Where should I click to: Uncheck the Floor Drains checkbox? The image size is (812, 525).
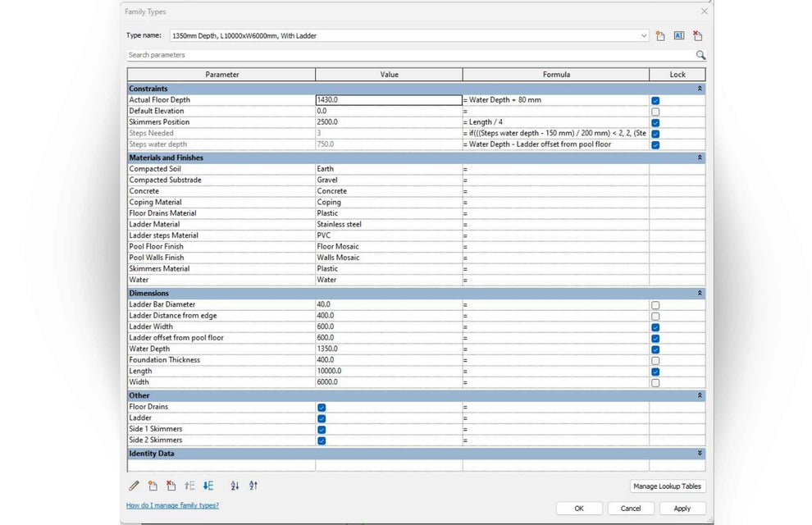coord(322,408)
